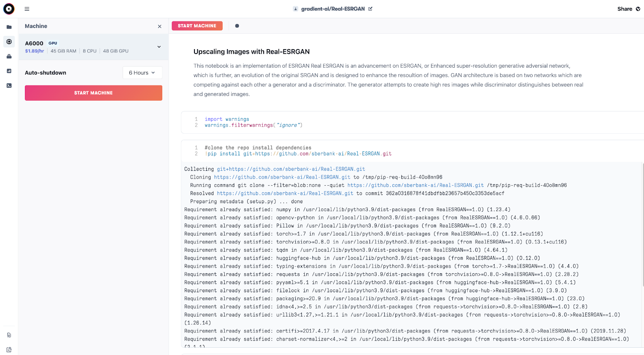Close the Machine panel
The height and width of the screenshot is (355, 644).
point(160,27)
